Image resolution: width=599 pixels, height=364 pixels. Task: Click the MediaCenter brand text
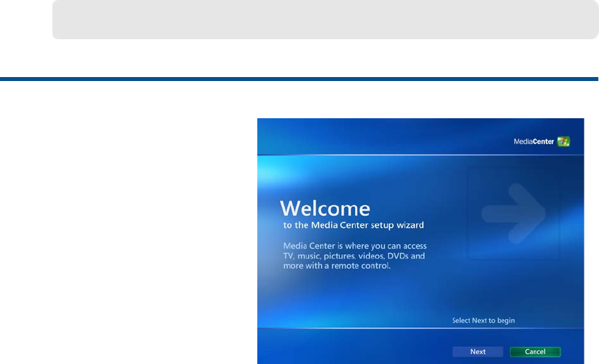pyautogui.click(x=533, y=141)
